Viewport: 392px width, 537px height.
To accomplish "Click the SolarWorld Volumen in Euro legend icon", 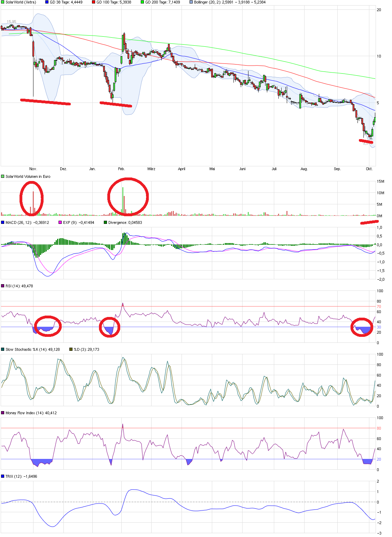I will 2,176.
